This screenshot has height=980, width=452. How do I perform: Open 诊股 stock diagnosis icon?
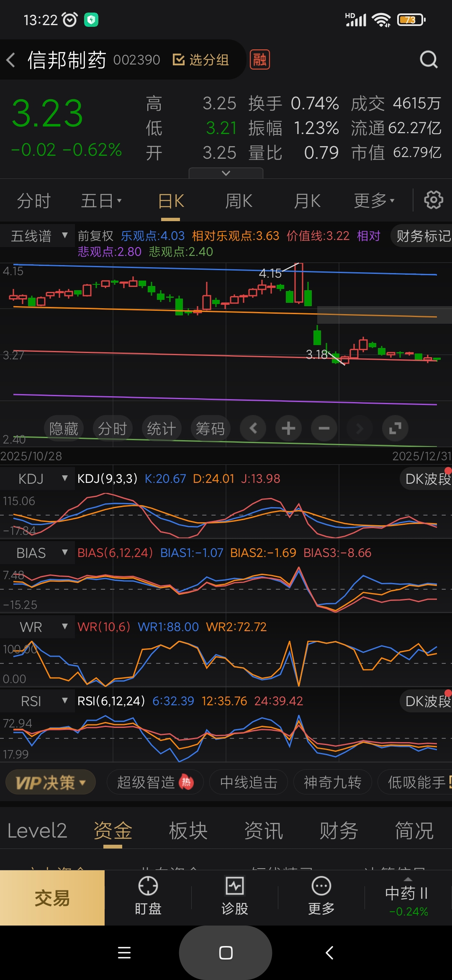(x=235, y=896)
